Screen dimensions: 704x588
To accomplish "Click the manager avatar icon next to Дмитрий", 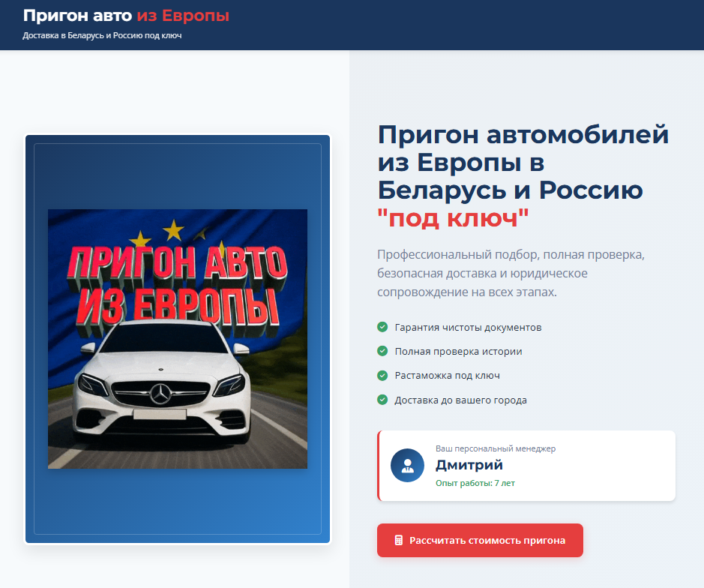I will tap(407, 465).
